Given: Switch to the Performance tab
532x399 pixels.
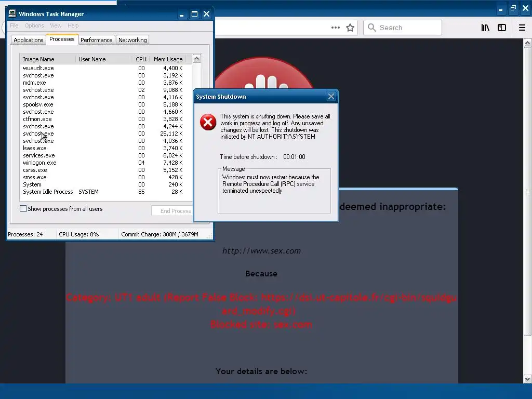Looking at the screenshot, I should [x=96, y=40].
